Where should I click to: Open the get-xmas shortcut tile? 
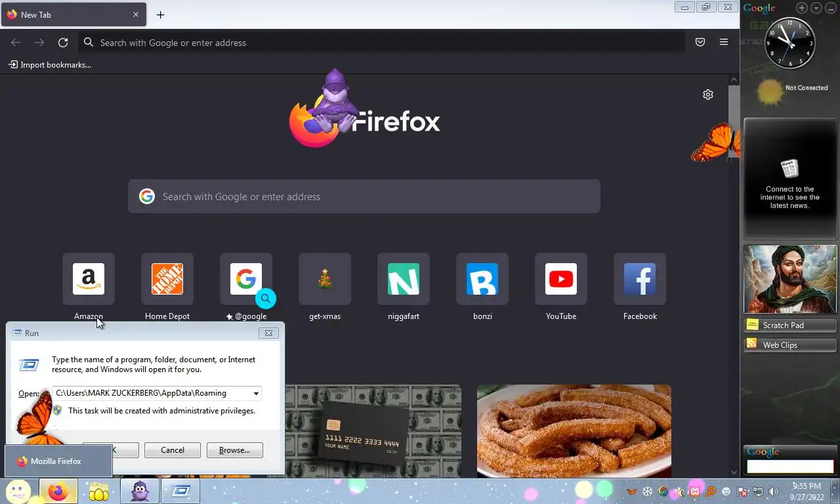point(325,280)
